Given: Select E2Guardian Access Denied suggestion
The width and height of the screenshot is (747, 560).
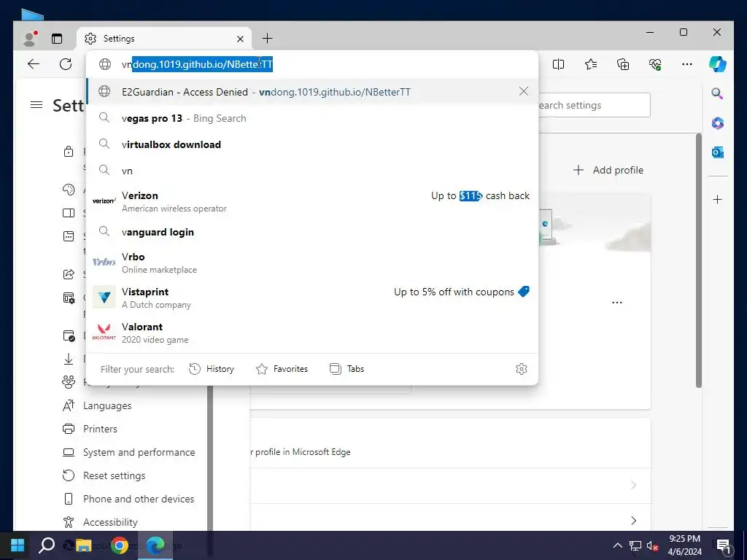Looking at the screenshot, I should tap(312, 91).
